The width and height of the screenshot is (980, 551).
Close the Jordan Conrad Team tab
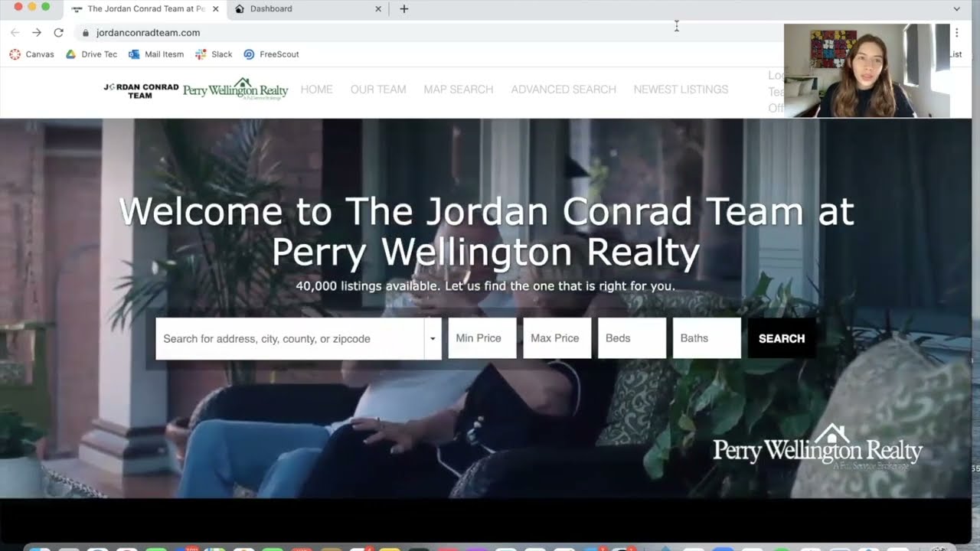(215, 9)
